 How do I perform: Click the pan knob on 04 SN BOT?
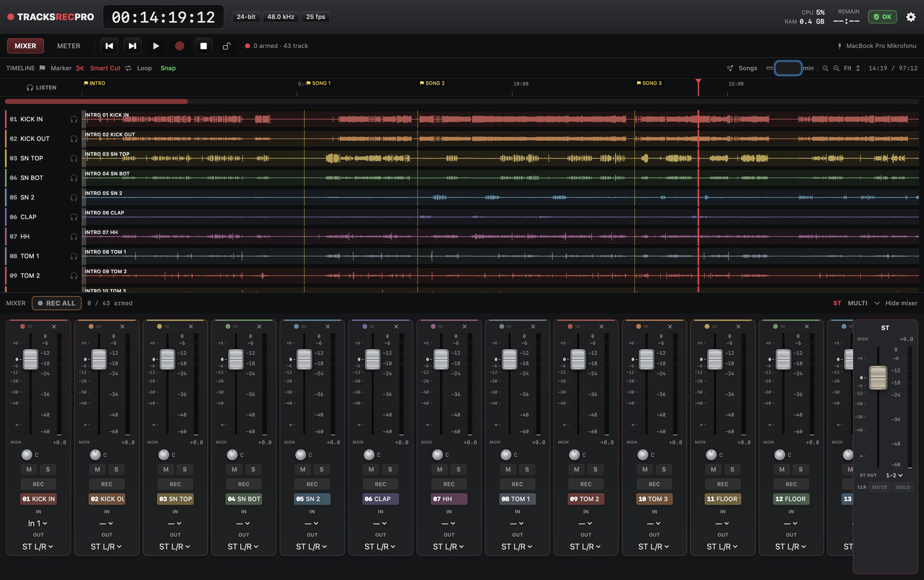click(232, 454)
